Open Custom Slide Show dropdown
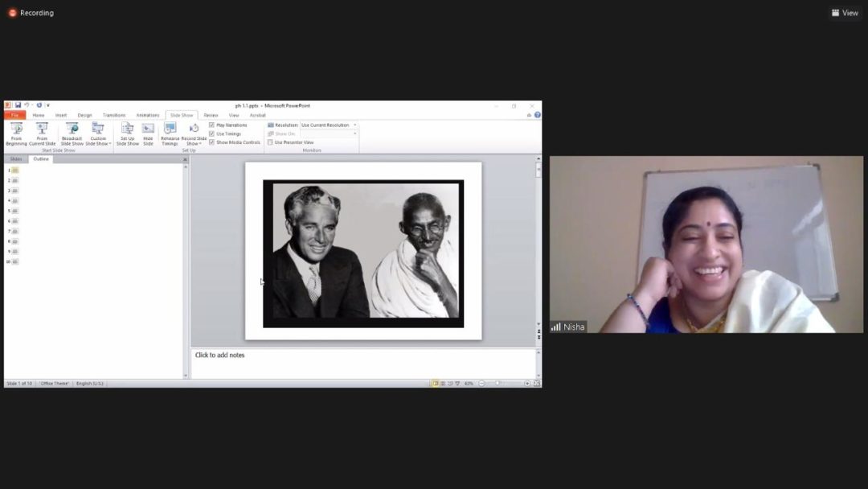This screenshot has height=489, width=868. pos(98,134)
